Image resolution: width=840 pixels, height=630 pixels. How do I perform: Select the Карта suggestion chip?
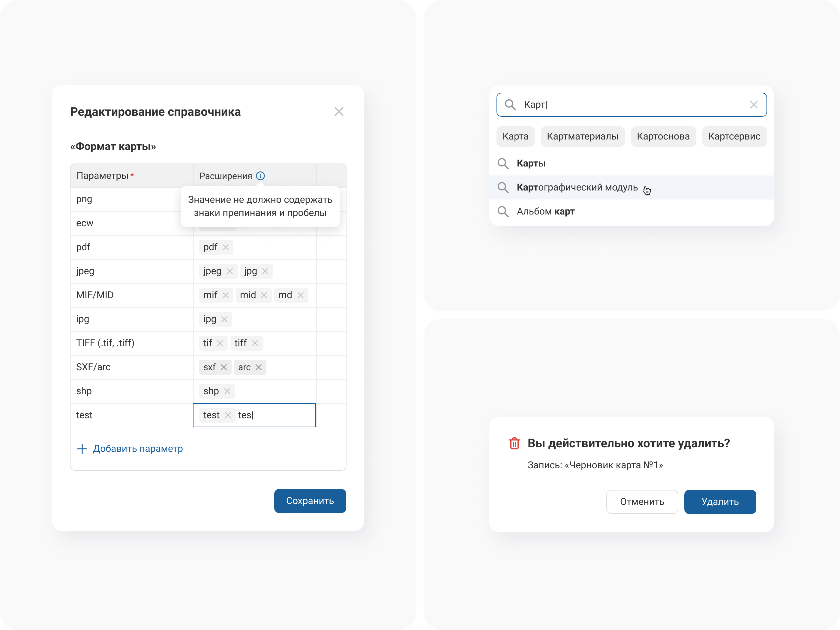(515, 136)
